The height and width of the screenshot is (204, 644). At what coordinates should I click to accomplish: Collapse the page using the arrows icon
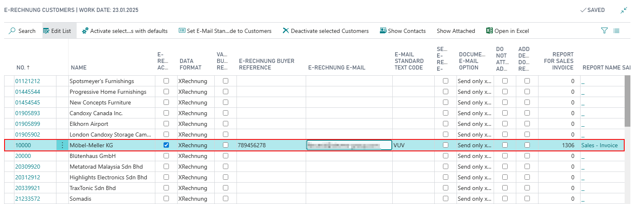coord(624,10)
